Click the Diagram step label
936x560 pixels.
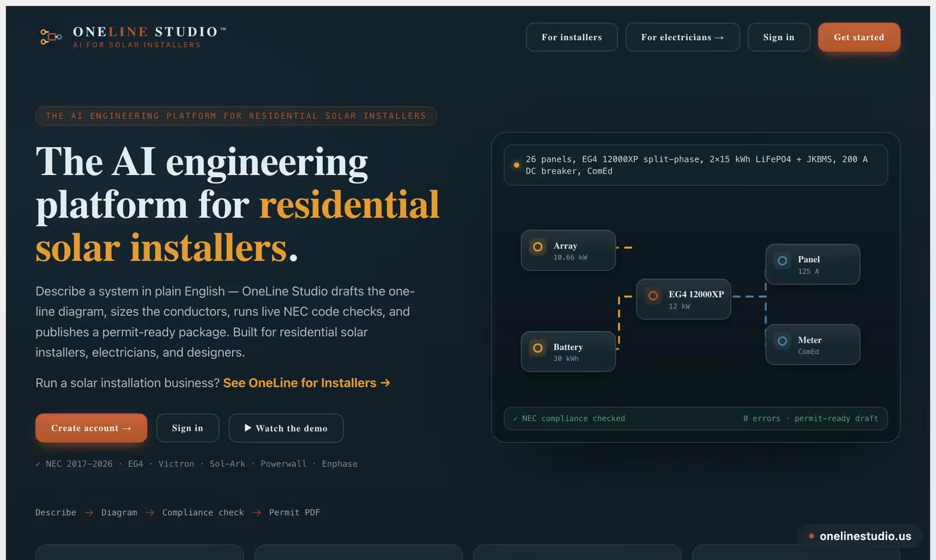coord(119,513)
